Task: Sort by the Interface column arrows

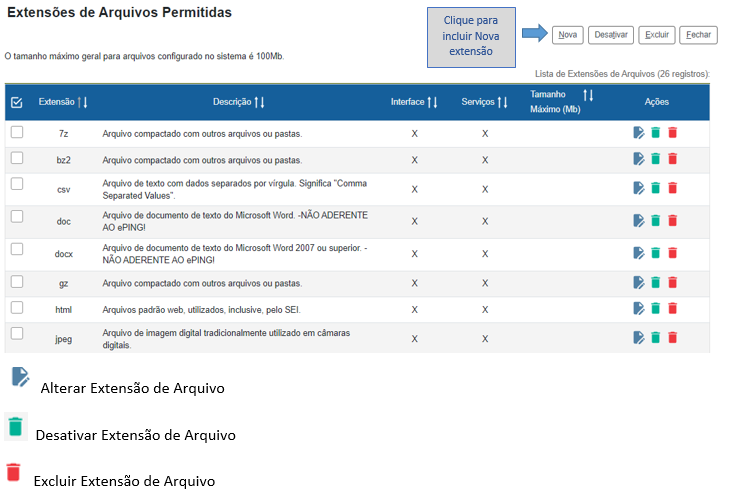Action: (432, 102)
